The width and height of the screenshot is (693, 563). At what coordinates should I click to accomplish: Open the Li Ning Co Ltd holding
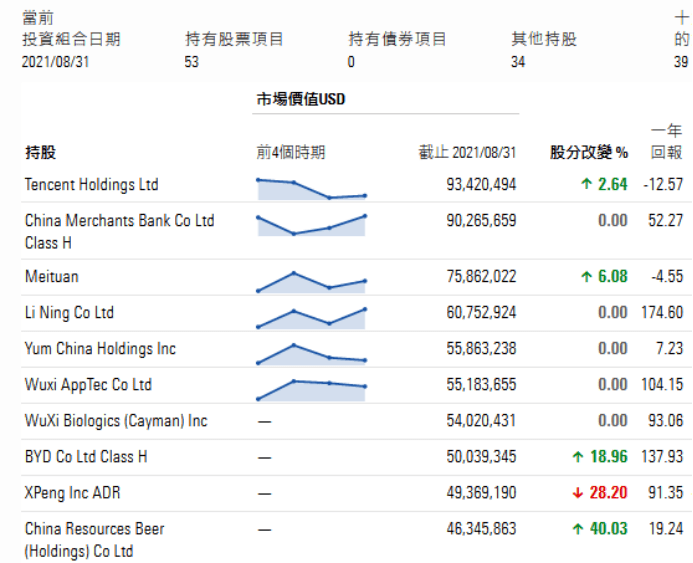tap(69, 313)
